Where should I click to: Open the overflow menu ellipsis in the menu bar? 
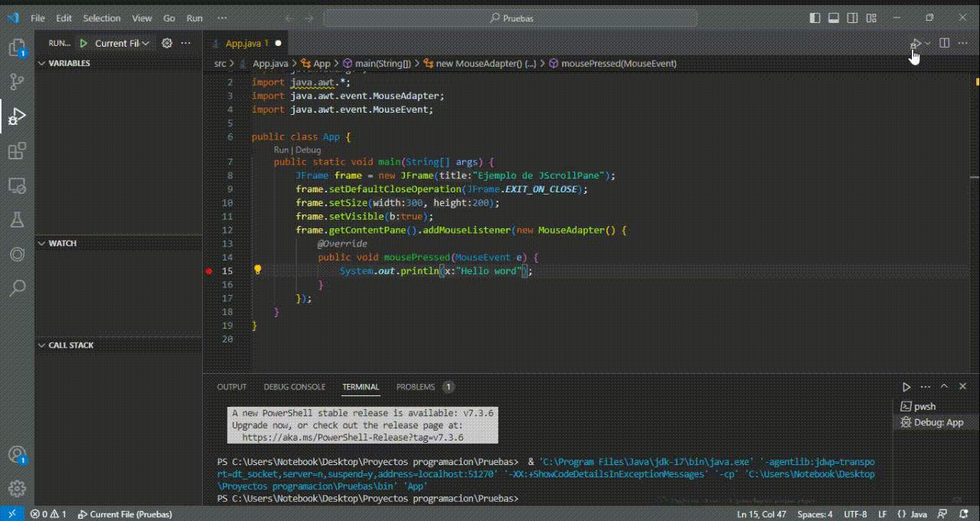coord(222,18)
